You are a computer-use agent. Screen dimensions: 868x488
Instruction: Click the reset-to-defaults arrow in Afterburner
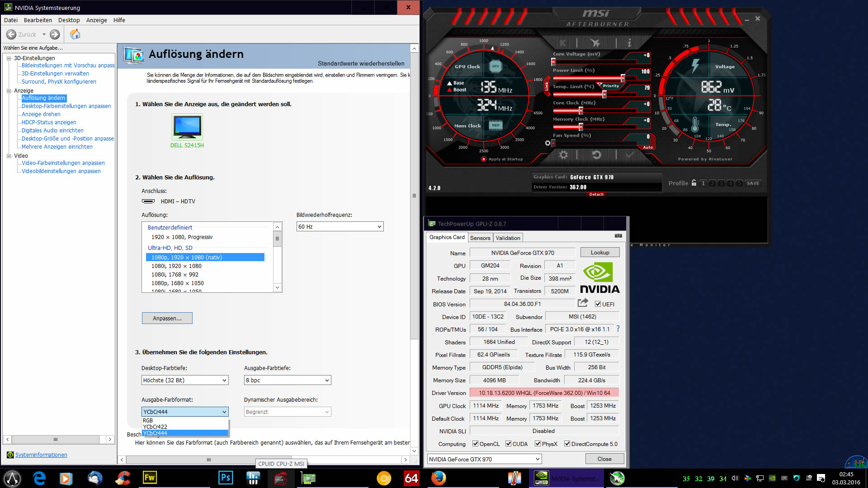[x=596, y=155]
